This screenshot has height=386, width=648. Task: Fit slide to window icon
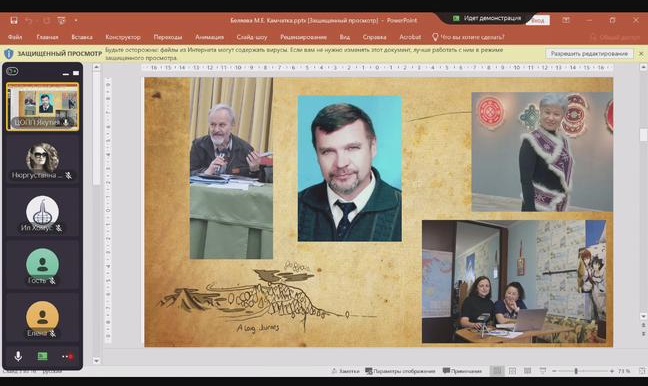[x=642, y=371]
